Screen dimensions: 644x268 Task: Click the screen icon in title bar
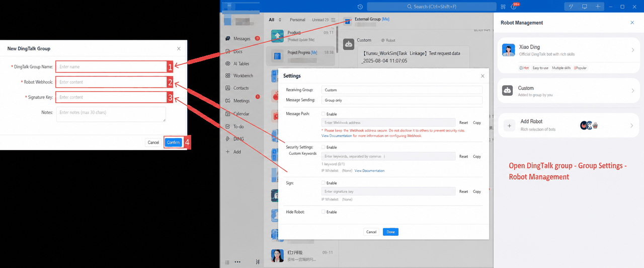click(x=584, y=7)
